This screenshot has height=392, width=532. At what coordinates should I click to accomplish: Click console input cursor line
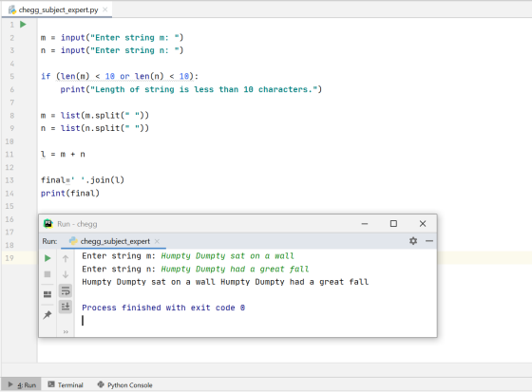point(83,321)
